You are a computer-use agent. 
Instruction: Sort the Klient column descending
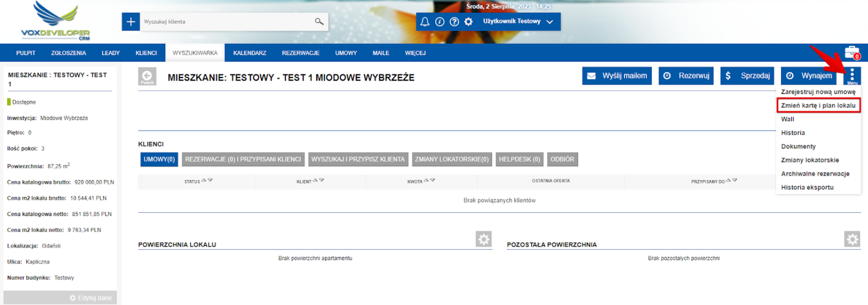coord(321,180)
